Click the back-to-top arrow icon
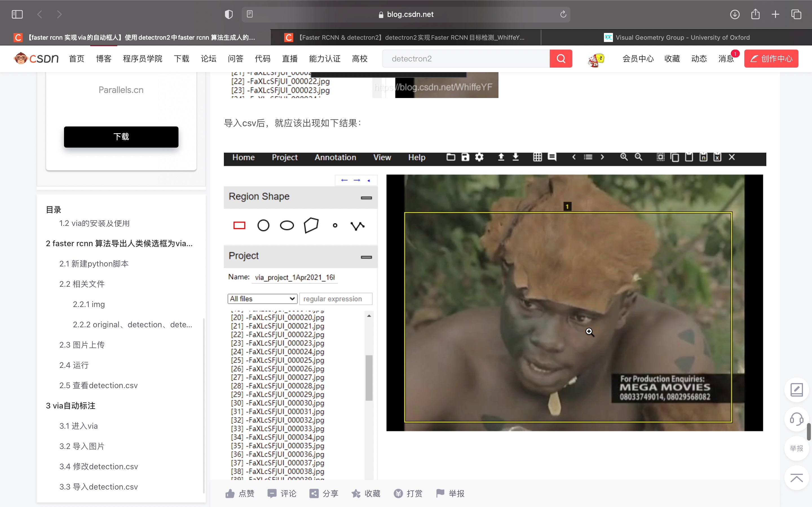This screenshot has width=812, height=507. click(796, 477)
